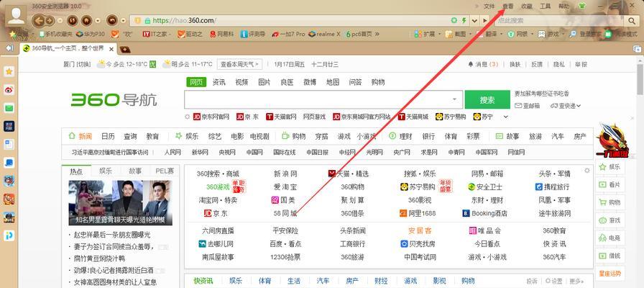
Task: Open the user avatar login icon
Action: (17, 16)
